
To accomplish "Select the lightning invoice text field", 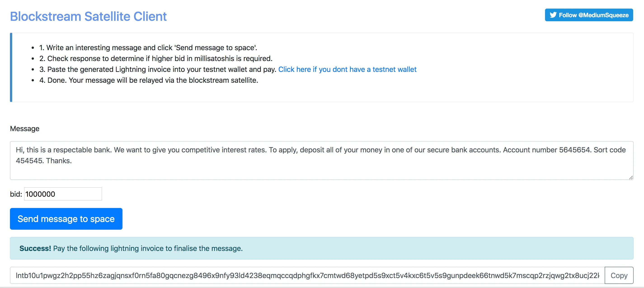I will click(307, 275).
